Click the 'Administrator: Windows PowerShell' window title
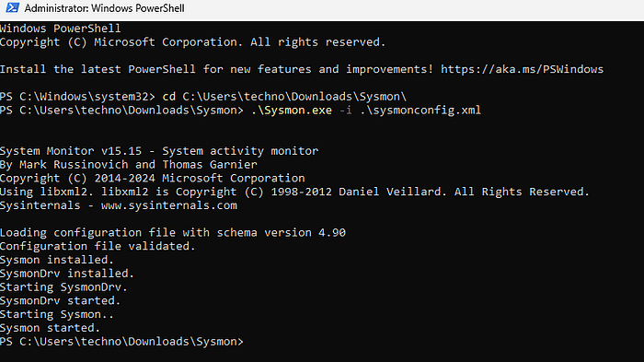The width and height of the screenshot is (644, 362). tap(104, 8)
